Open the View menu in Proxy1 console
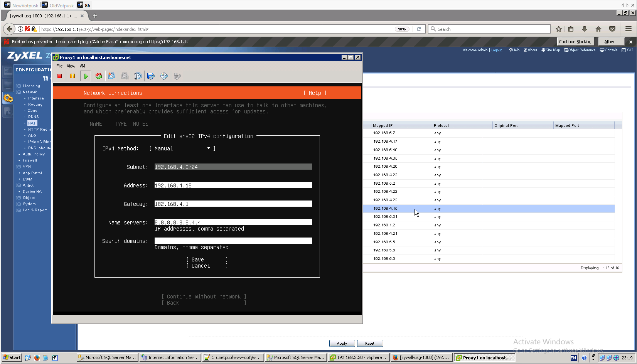 coord(71,66)
